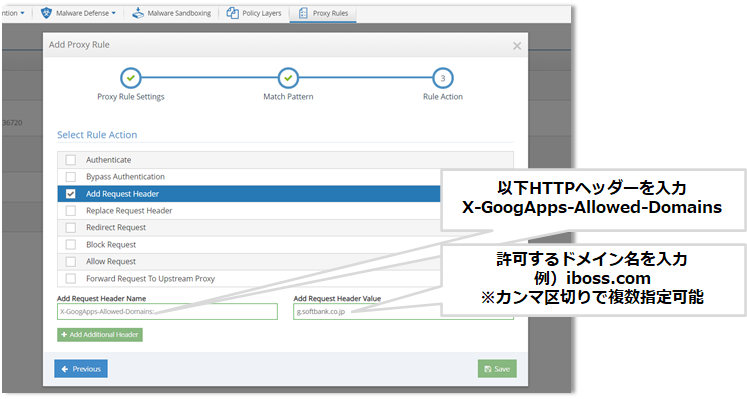Tick the Block Request checkbox

coord(71,245)
